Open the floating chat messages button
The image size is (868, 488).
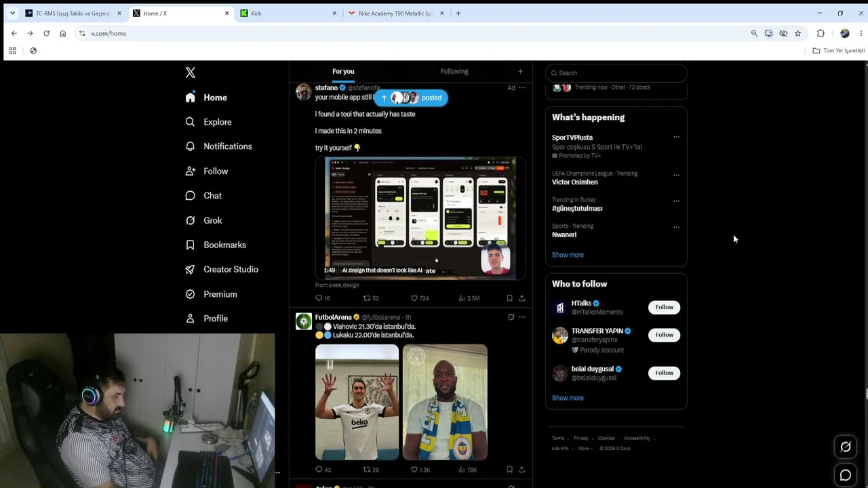click(x=846, y=475)
